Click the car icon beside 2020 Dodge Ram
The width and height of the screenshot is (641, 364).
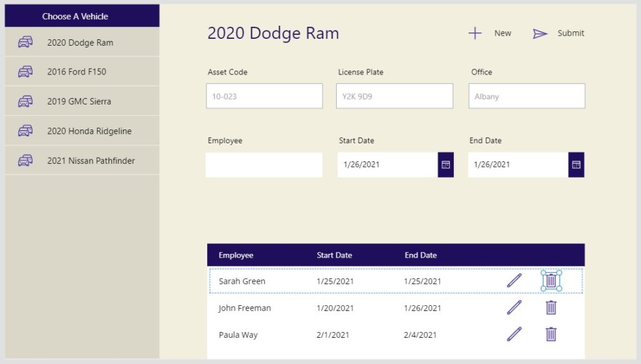point(25,42)
